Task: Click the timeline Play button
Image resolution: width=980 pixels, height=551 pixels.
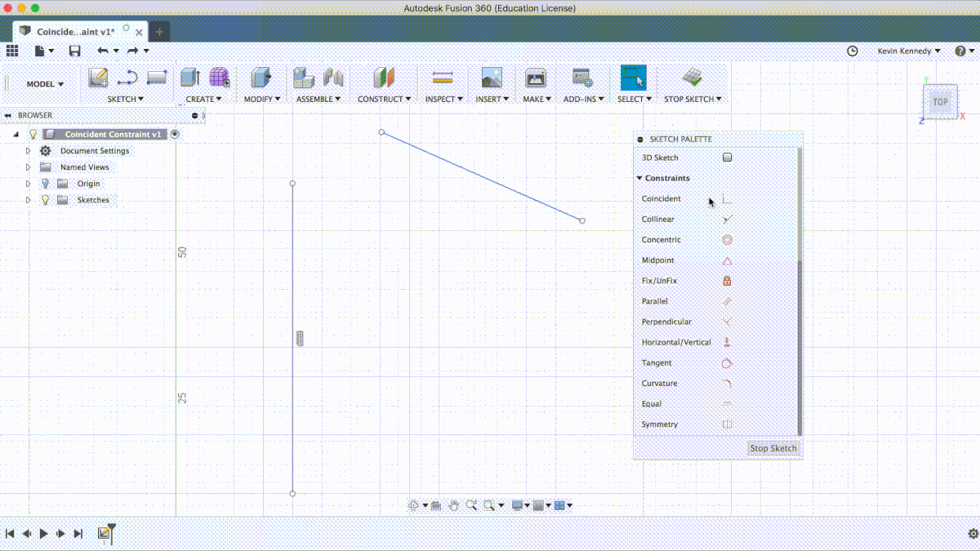Action: pyautogui.click(x=43, y=533)
